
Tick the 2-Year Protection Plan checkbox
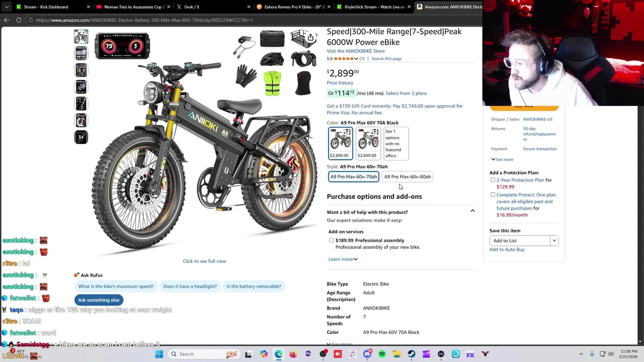[x=493, y=180]
